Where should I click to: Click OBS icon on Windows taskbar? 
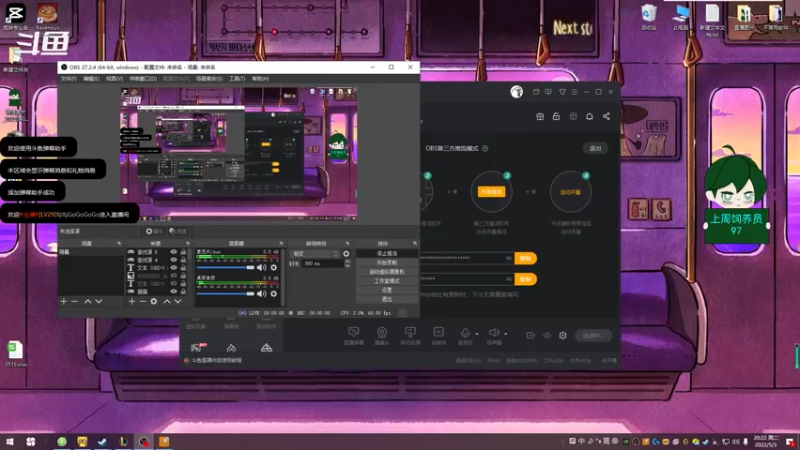tap(144, 441)
